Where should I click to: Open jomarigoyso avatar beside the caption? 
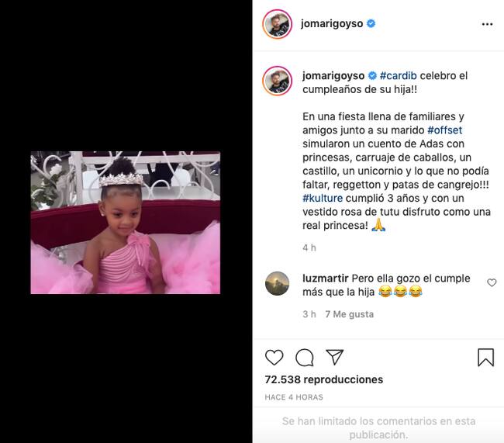coord(277,81)
